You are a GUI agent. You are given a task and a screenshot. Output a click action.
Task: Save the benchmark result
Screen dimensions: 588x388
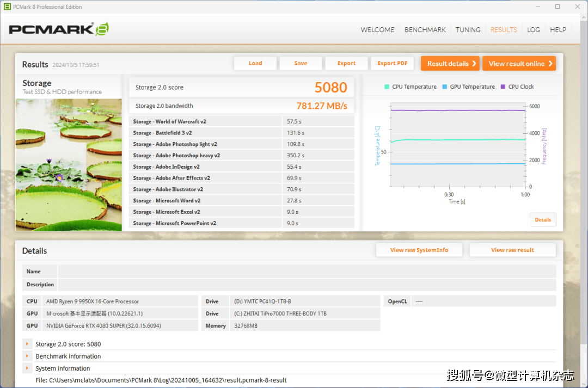pyautogui.click(x=301, y=63)
